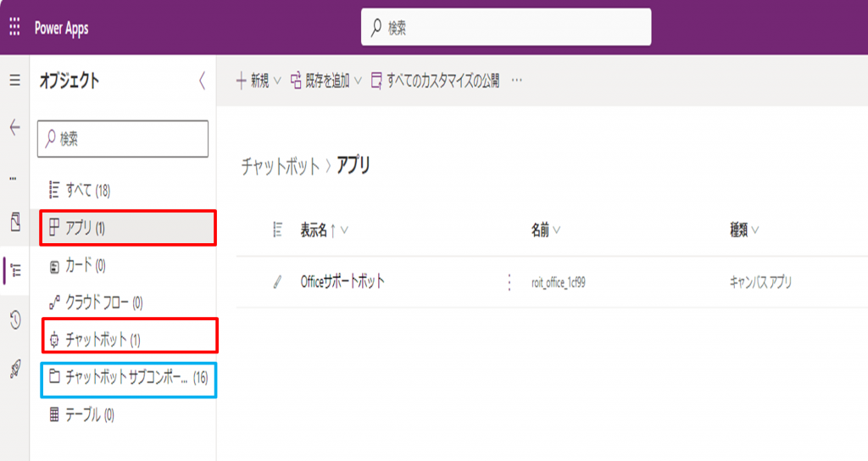This screenshot has height=461, width=868.
Task: Open the 名前 column header dropdown
Action: 556,230
